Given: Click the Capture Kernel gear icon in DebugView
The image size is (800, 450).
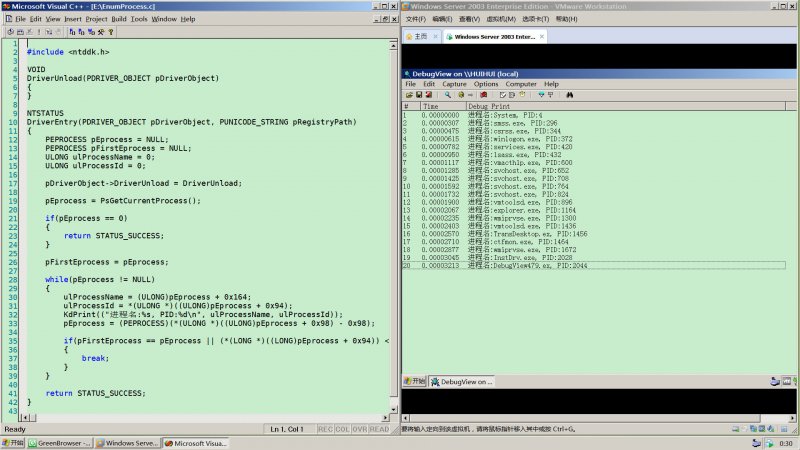Looking at the screenshot, I should click(x=461, y=95).
